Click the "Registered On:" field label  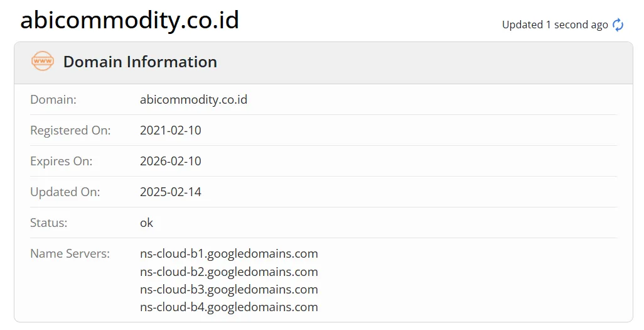(x=70, y=131)
